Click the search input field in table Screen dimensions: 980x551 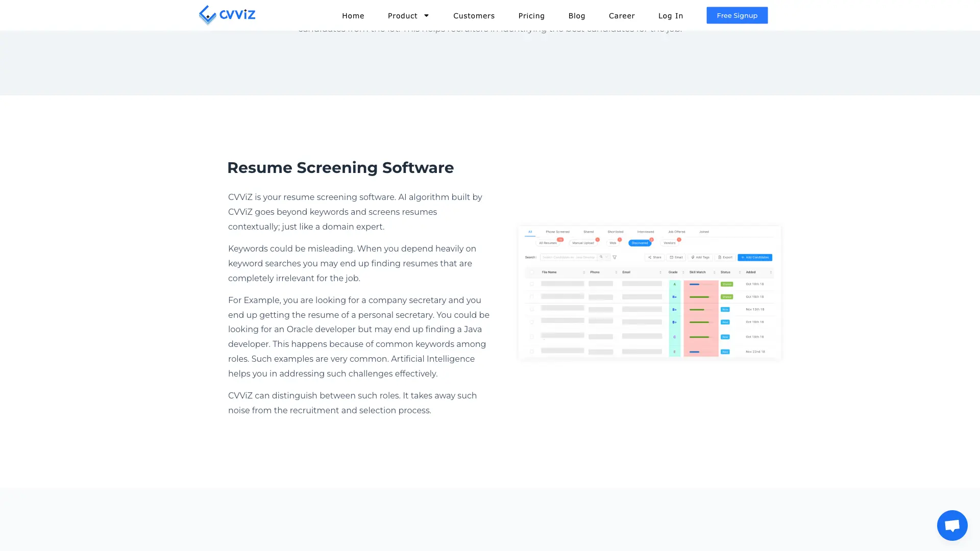tap(570, 257)
